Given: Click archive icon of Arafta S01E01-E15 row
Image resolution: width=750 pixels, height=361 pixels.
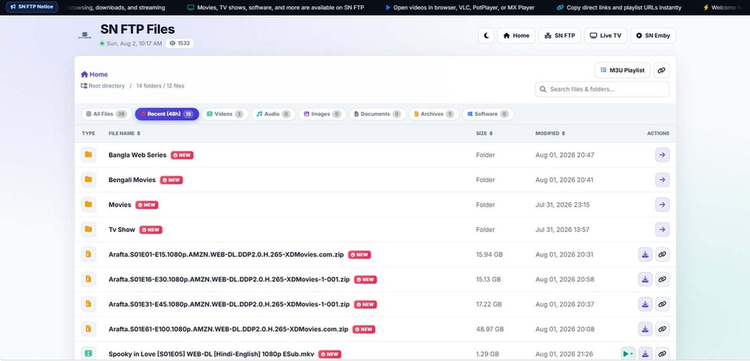Looking at the screenshot, I should [x=88, y=254].
